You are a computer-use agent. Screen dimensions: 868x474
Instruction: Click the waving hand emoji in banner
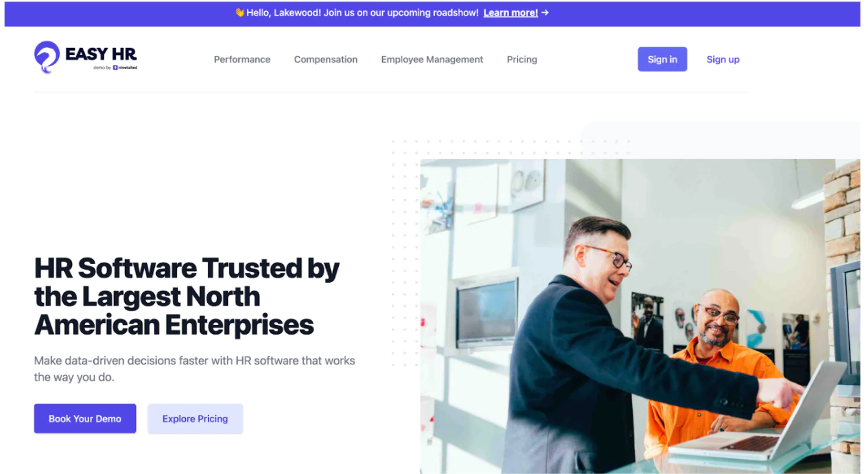coord(239,12)
